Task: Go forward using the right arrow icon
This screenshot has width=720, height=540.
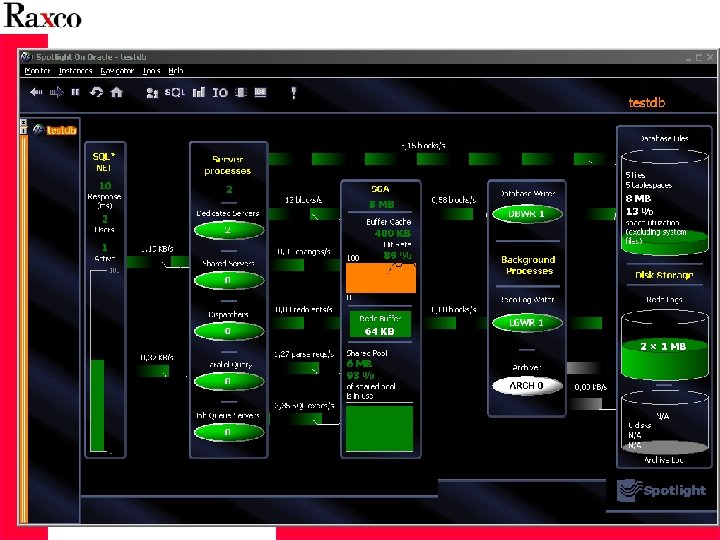Action: pos(56,92)
